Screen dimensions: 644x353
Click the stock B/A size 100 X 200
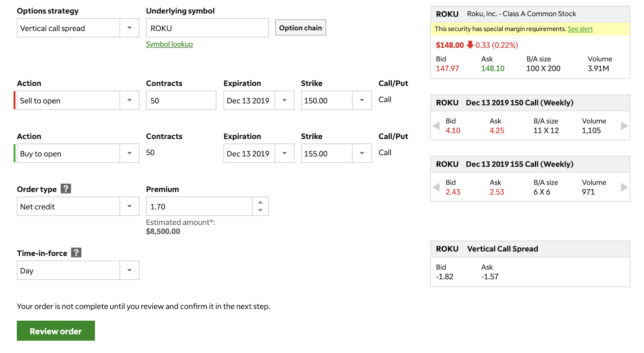tap(543, 69)
